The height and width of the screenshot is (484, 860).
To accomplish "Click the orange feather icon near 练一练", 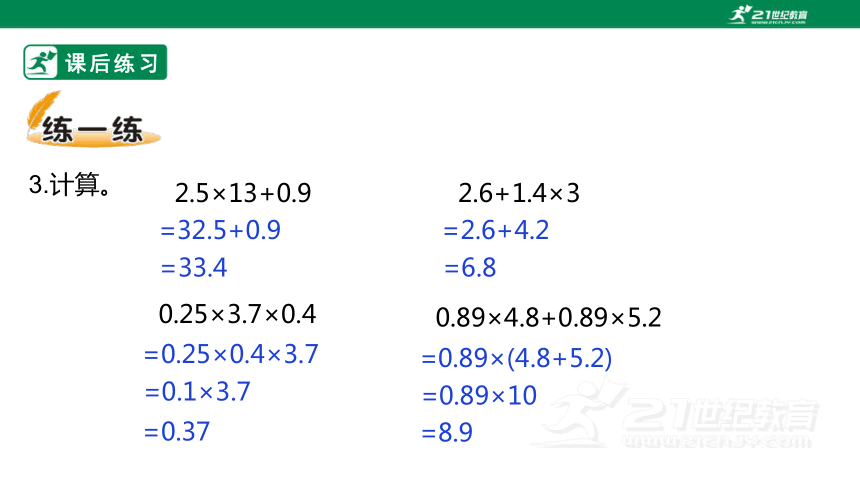I will point(44,109).
